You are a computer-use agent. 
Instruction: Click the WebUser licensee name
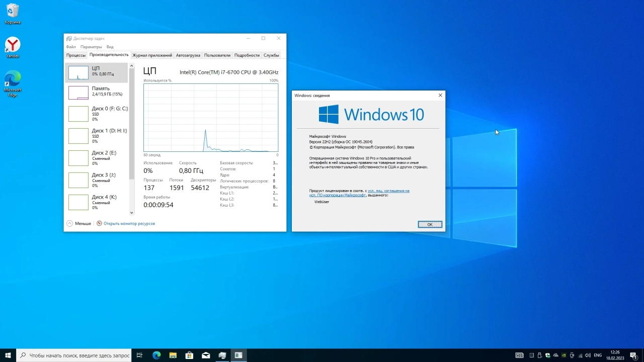point(321,202)
